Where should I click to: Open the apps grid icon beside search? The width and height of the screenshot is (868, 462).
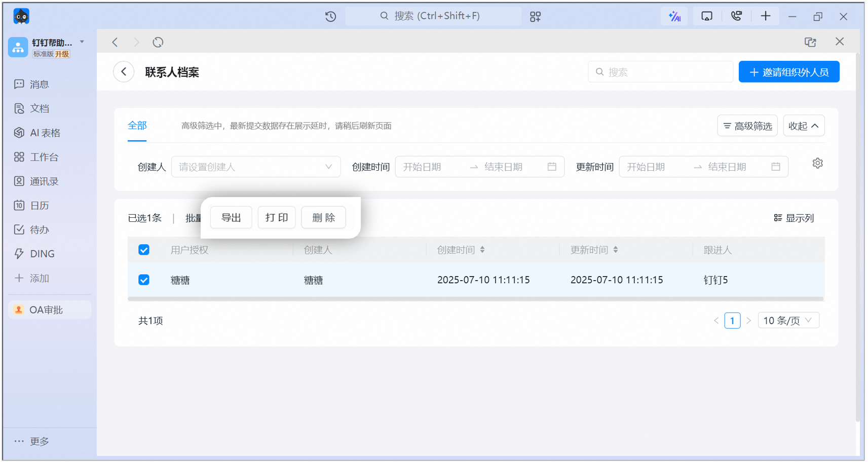(x=535, y=17)
